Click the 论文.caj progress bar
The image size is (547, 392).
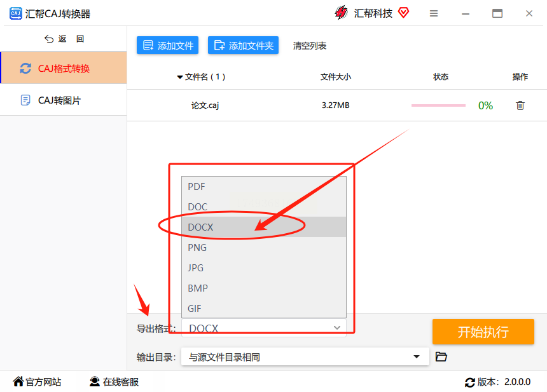click(x=438, y=105)
